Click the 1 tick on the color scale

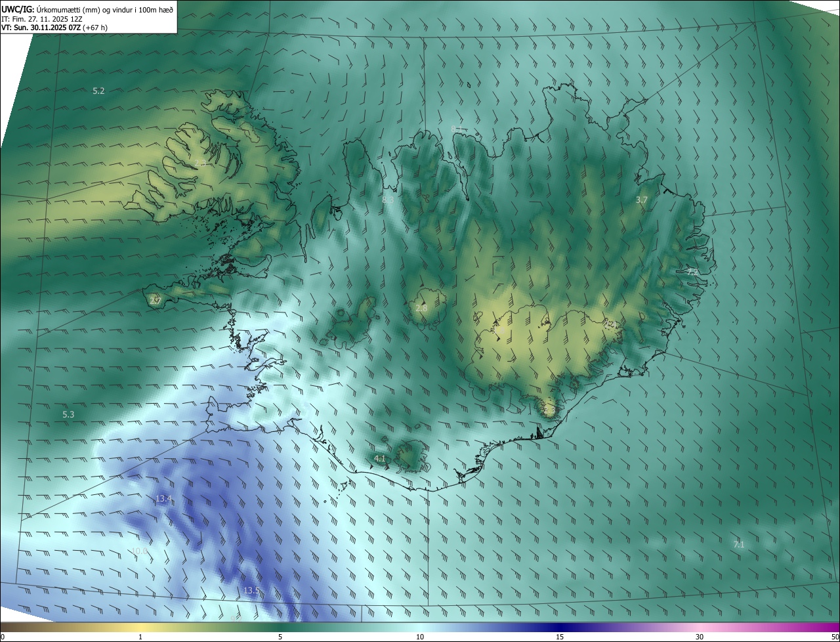click(140, 637)
